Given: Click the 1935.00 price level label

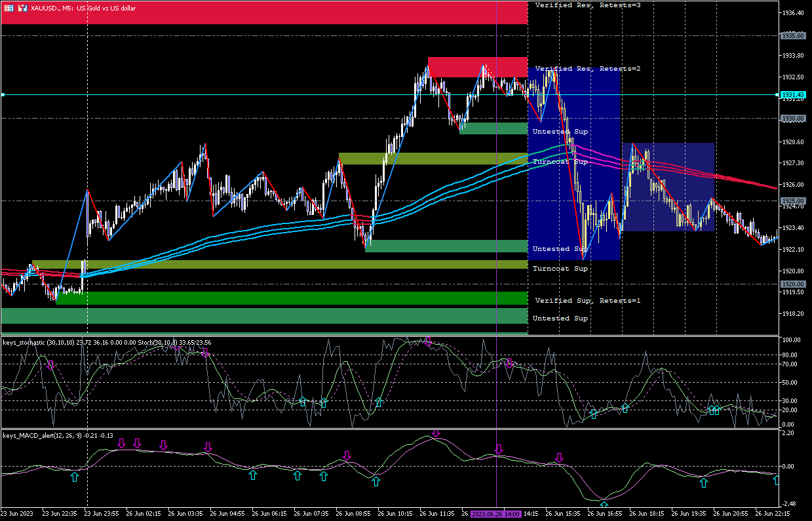Looking at the screenshot, I should tap(792, 36).
